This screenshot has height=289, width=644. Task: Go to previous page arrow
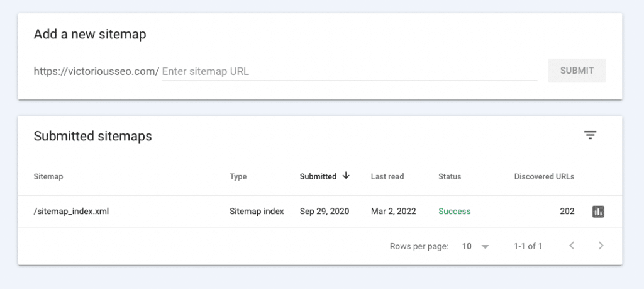click(571, 246)
